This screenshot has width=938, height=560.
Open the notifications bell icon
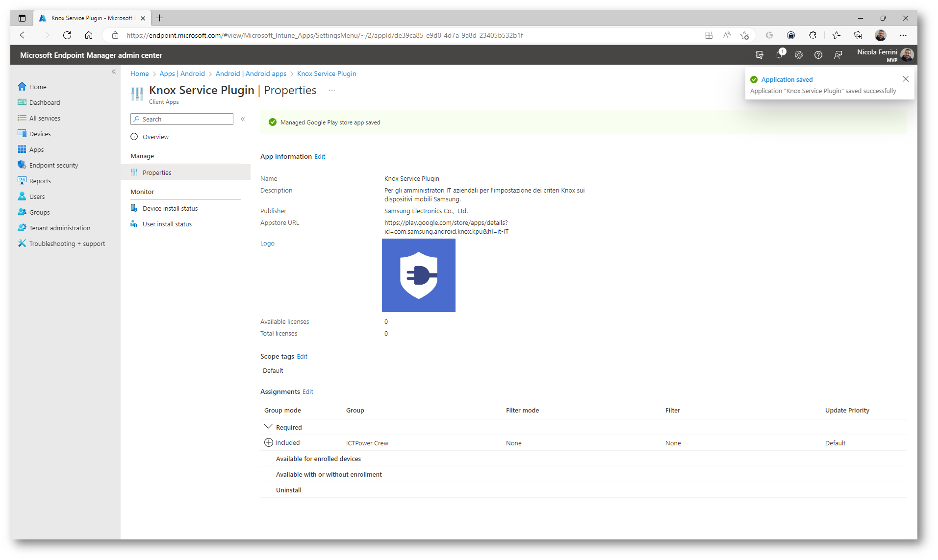tap(779, 55)
